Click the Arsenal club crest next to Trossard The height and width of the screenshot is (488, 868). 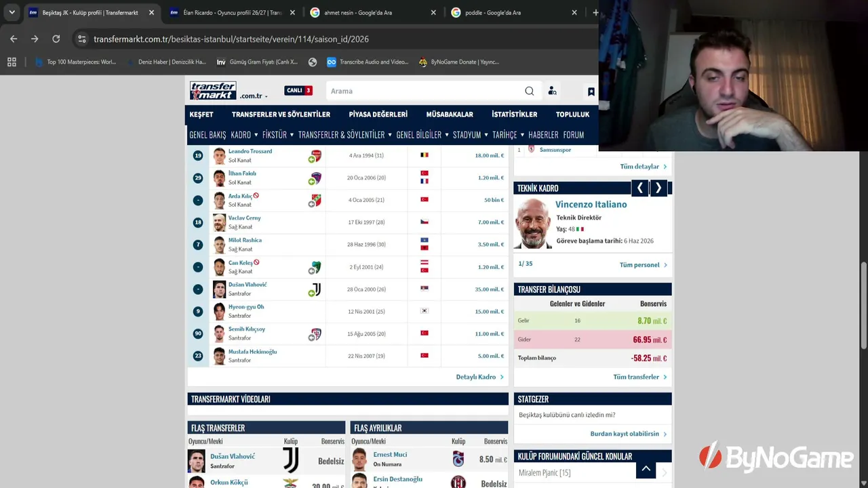(315, 156)
